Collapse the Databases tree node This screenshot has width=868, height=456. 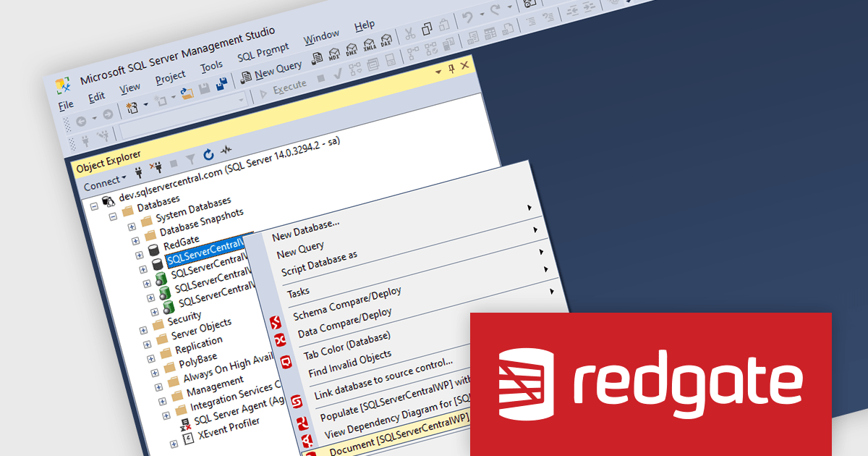click(111, 216)
